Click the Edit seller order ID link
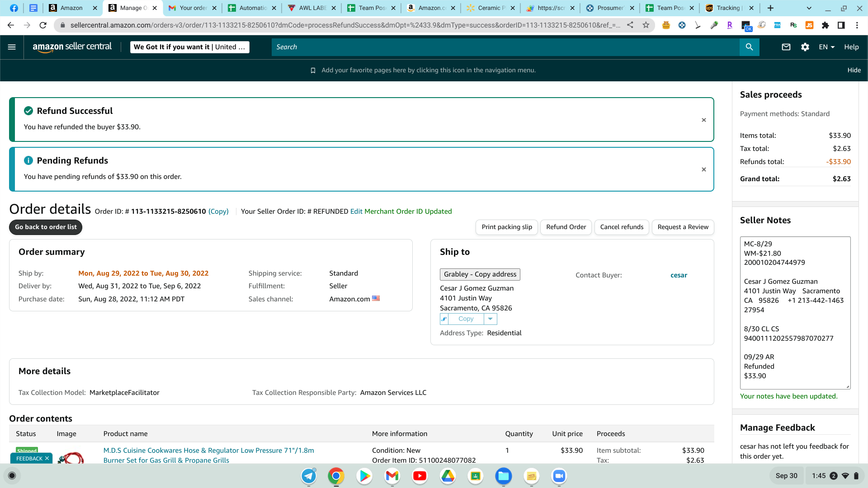The width and height of the screenshot is (868, 488). click(356, 211)
